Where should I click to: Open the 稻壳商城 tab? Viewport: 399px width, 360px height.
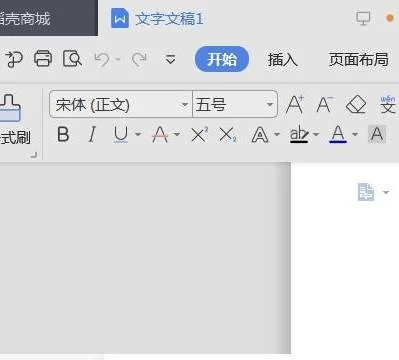[x=49, y=18]
